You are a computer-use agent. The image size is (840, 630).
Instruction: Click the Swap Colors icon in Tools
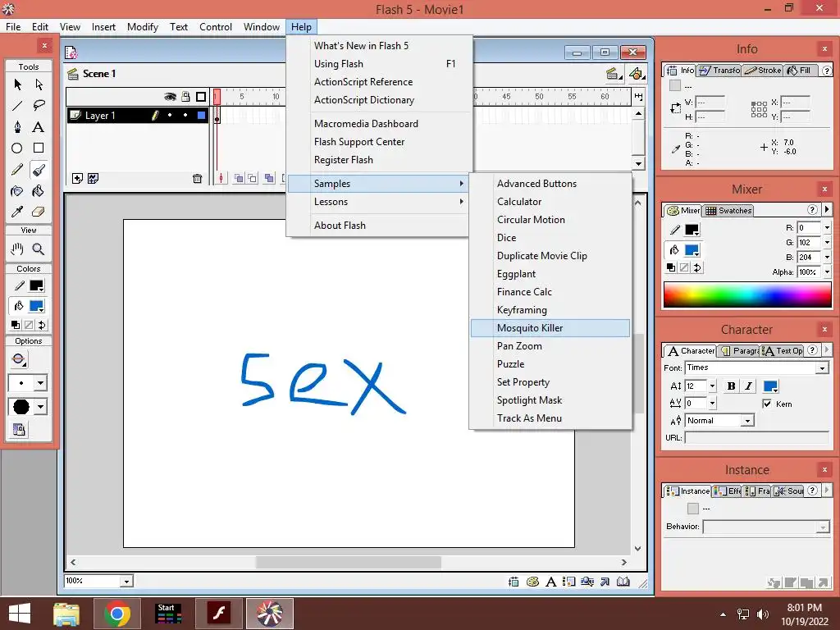pos(42,325)
